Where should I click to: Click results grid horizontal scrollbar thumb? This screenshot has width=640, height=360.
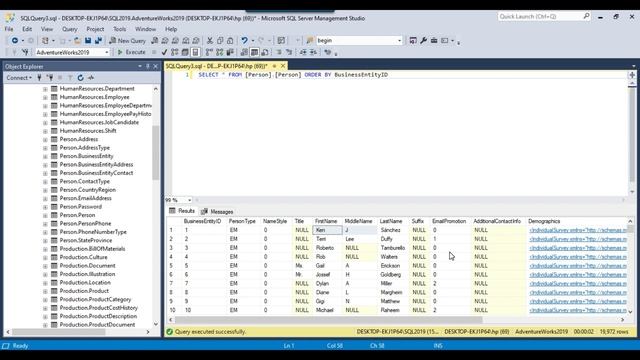[x=329, y=320]
